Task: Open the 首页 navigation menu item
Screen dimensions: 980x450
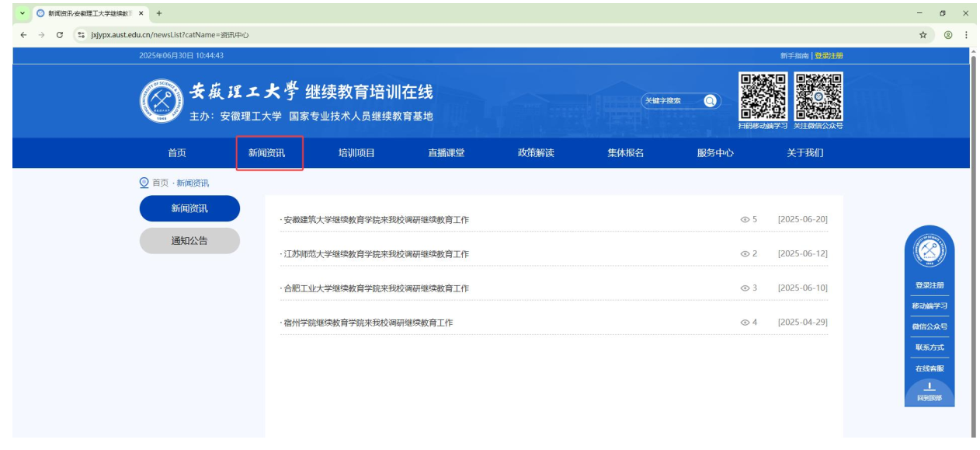Action: [x=177, y=153]
